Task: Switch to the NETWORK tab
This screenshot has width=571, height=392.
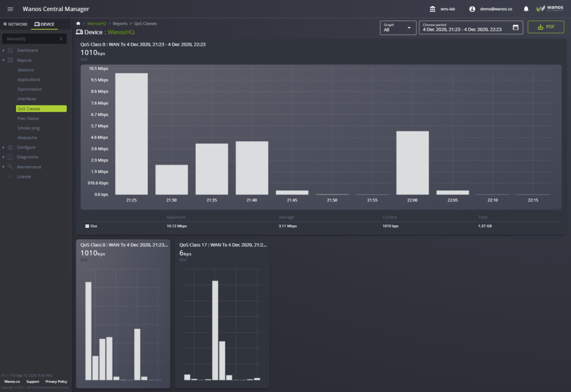Action: pos(15,23)
